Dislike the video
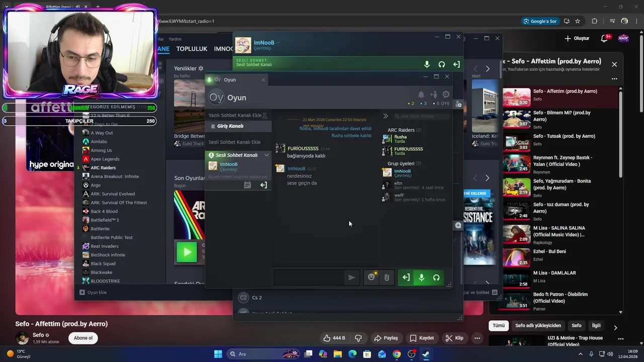The image size is (644, 362). point(359,338)
